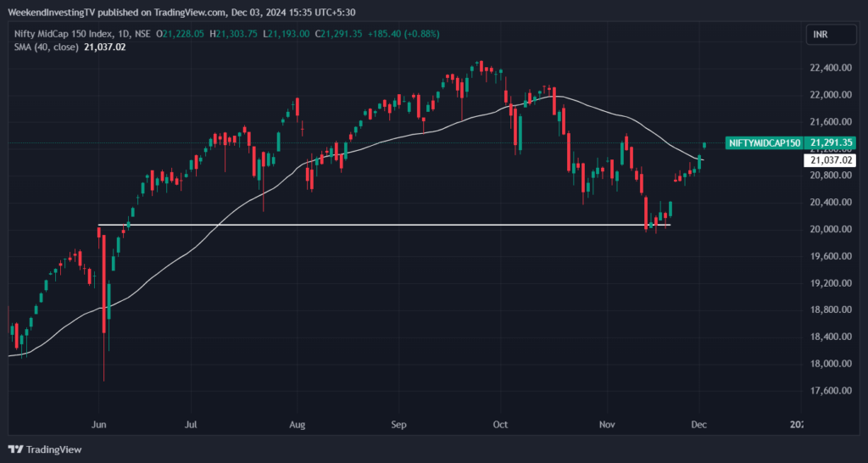This screenshot has height=463, width=868.
Task: Click the 17,600.00 price axis label
Action: point(831,390)
